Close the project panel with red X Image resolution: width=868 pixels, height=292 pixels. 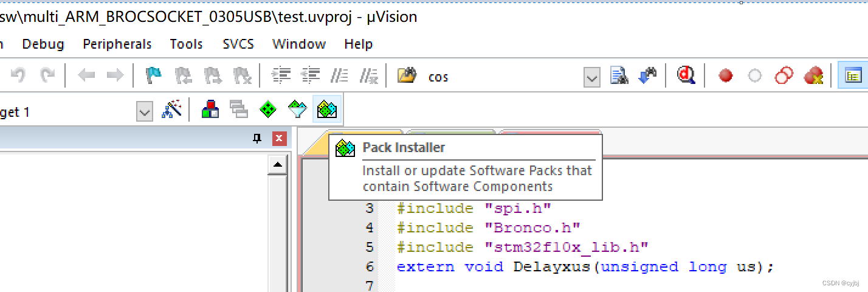tap(279, 139)
